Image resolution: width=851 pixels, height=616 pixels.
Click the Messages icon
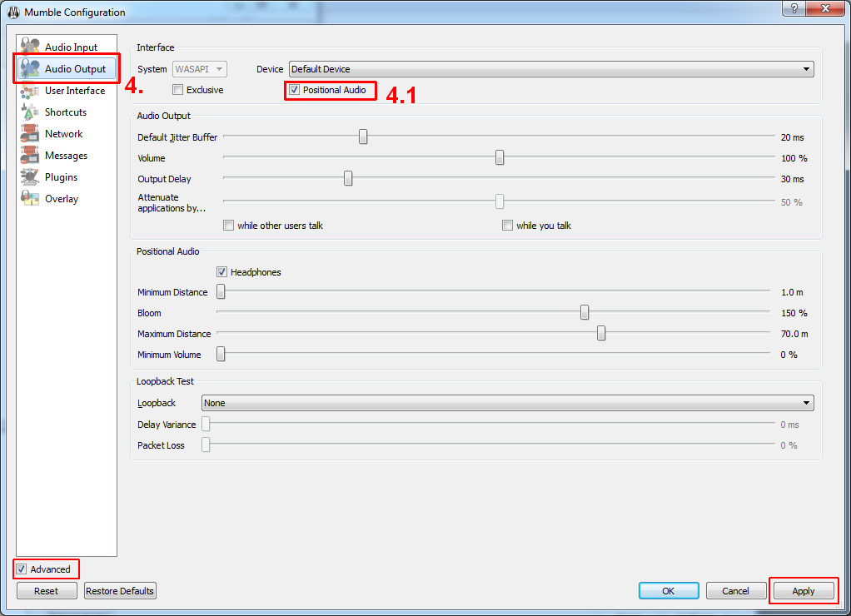pyautogui.click(x=30, y=155)
